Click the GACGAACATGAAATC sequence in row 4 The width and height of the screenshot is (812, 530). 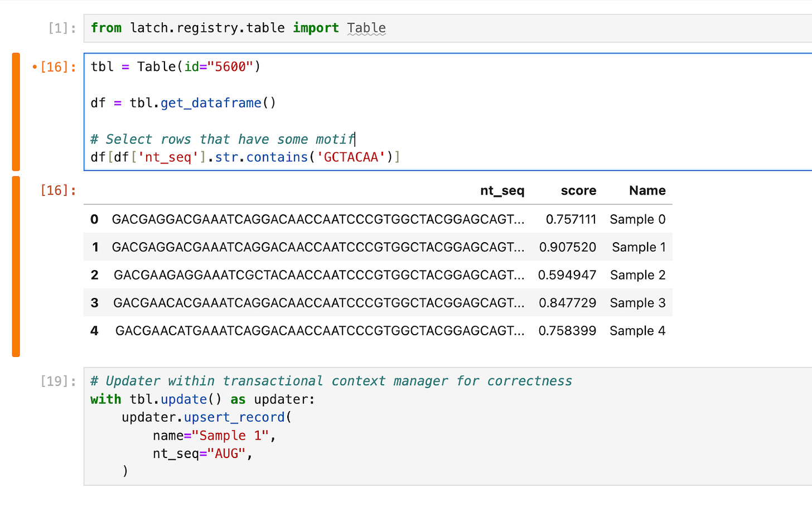320,331
